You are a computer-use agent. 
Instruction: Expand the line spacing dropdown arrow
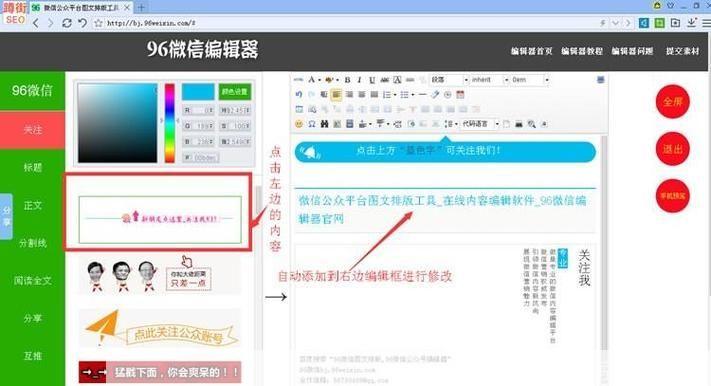(456, 124)
